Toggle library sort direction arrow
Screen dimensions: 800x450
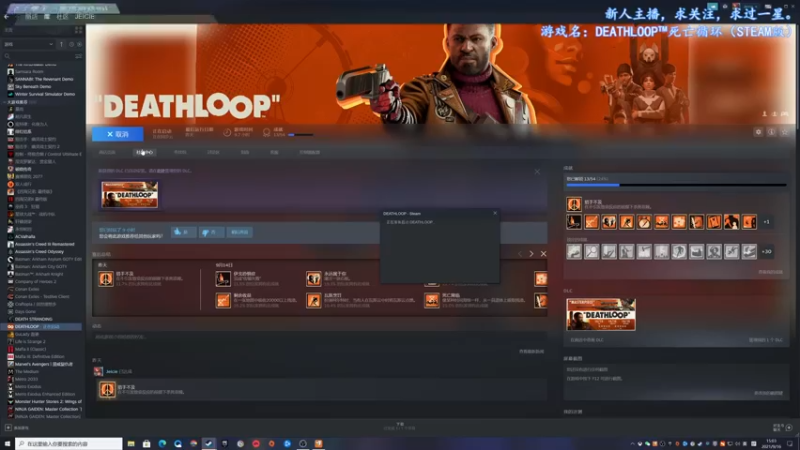point(62,44)
